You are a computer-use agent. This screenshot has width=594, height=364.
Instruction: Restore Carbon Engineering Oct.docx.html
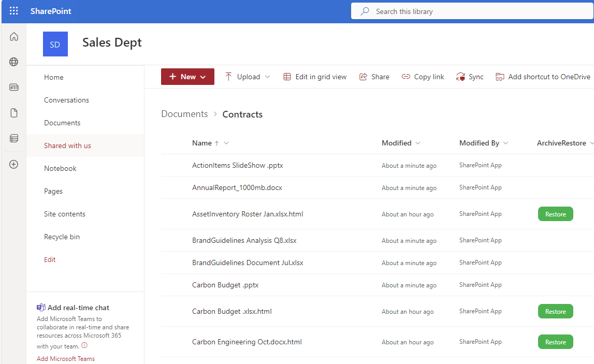pos(555,342)
